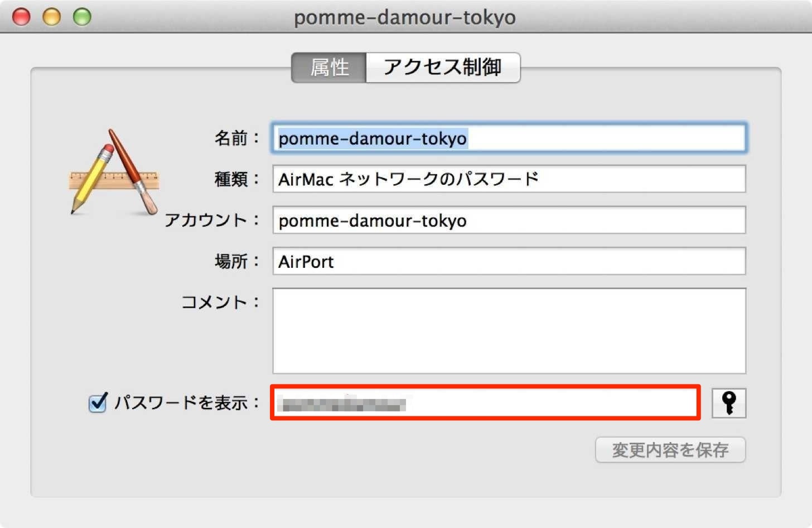The width and height of the screenshot is (812, 528).
Task: Click the 種類 label
Action: click(237, 179)
